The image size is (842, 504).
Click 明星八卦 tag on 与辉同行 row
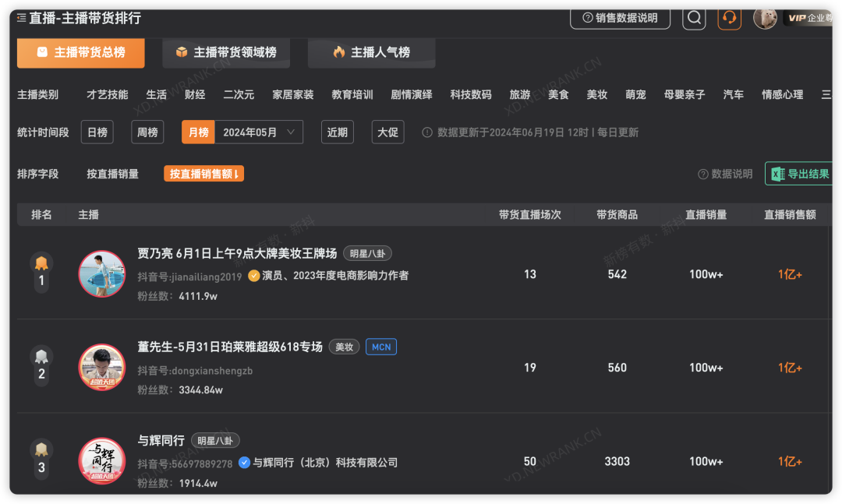pos(215,441)
